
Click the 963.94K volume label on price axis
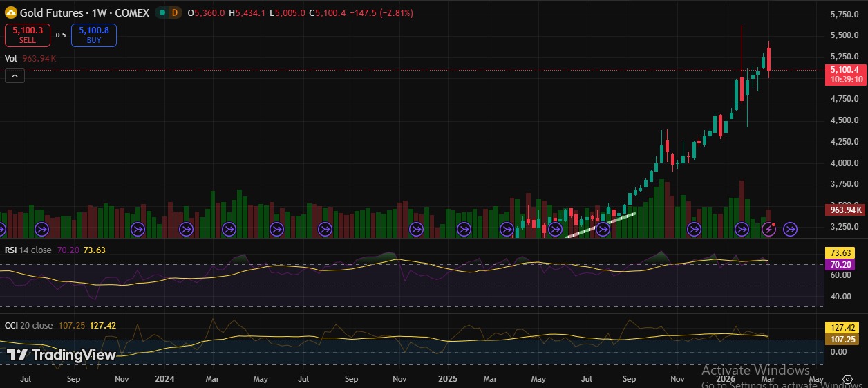pos(846,210)
